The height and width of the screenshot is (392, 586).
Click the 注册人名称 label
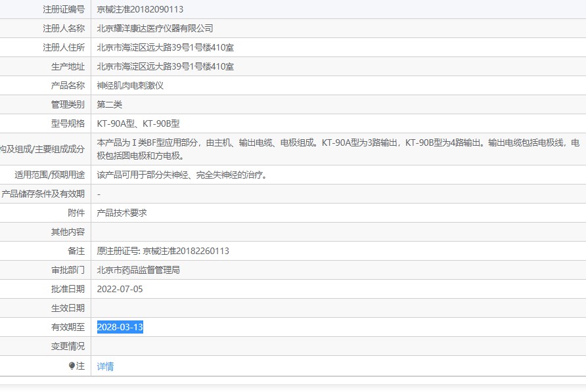tap(64, 28)
